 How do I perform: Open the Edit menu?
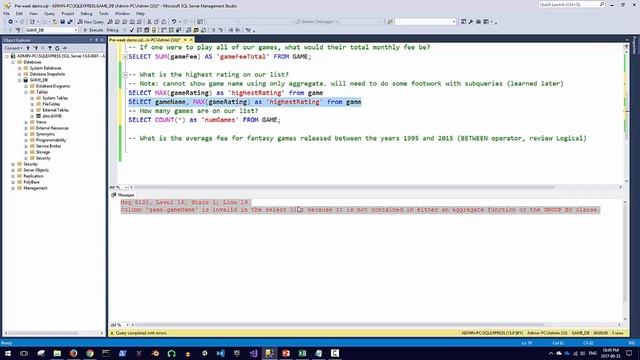(x=19, y=13)
